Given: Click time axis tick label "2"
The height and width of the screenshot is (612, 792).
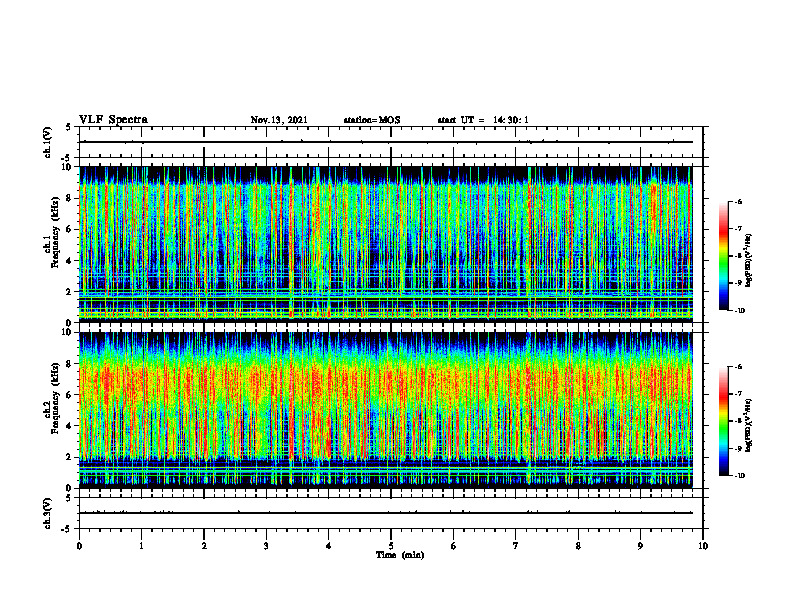Looking at the screenshot, I should tap(204, 546).
